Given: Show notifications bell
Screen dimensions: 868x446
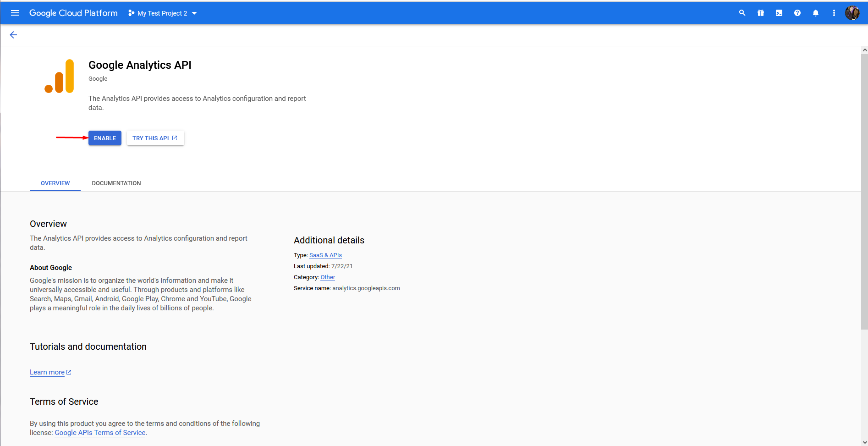Looking at the screenshot, I should 815,13.
